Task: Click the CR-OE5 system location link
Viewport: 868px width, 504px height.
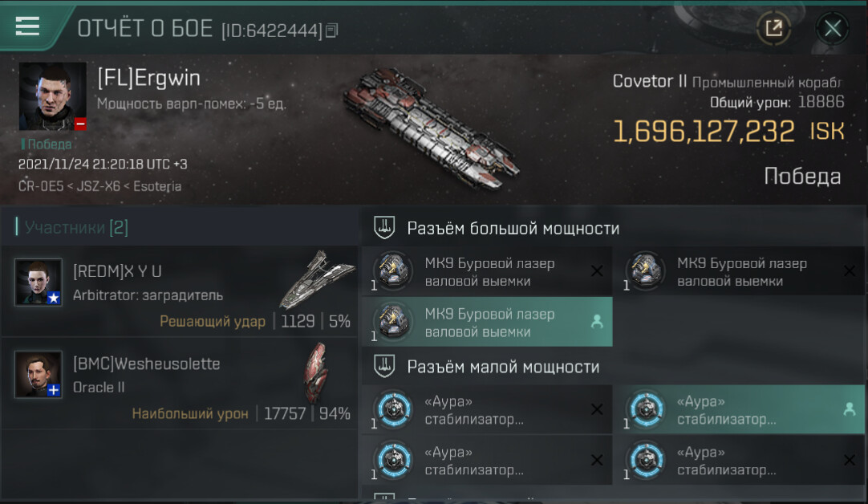Action: click(40, 186)
